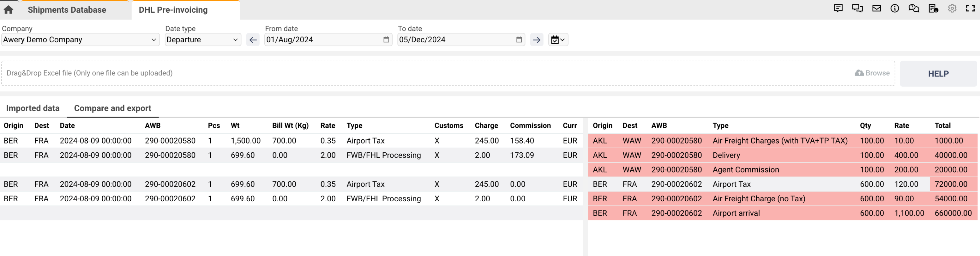Click the 173.09 commission cell
The height and width of the screenshot is (256, 980).
point(522,155)
